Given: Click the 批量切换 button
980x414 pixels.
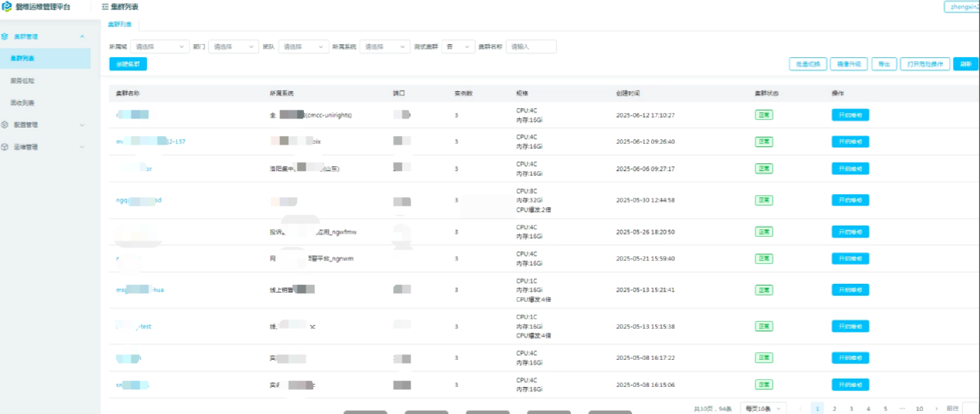Looking at the screenshot, I should pyautogui.click(x=808, y=64).
